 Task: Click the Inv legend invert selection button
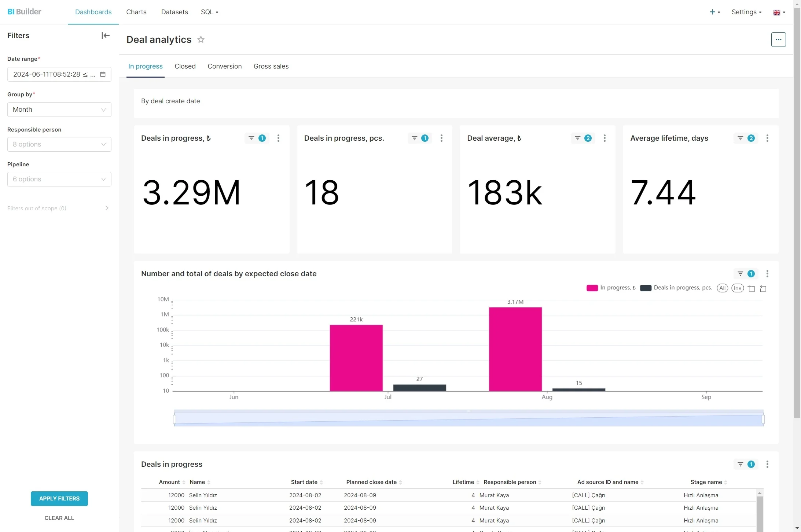tap(738, 288)
